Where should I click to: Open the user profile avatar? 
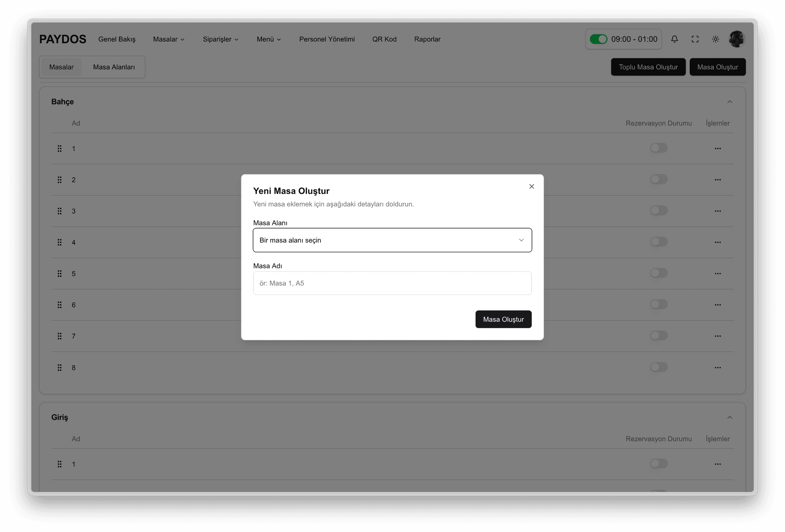click(x=736, y=39)
